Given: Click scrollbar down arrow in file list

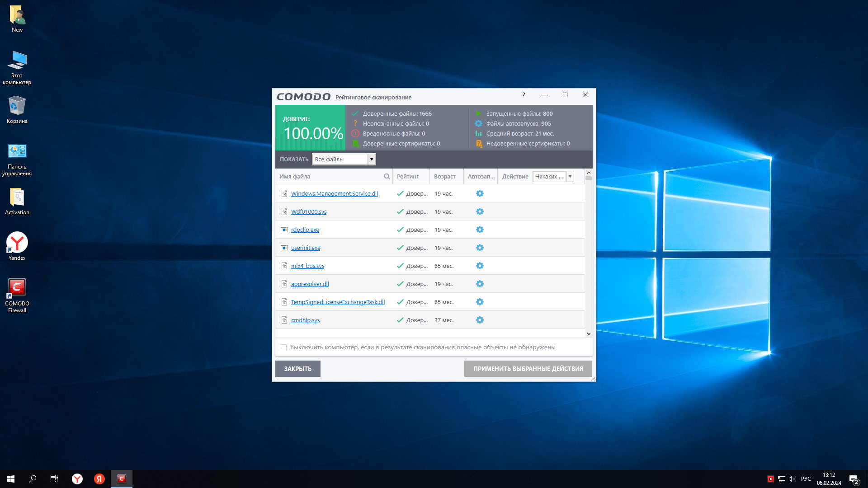Looking at the screenshot, I should tap(589, 334).
